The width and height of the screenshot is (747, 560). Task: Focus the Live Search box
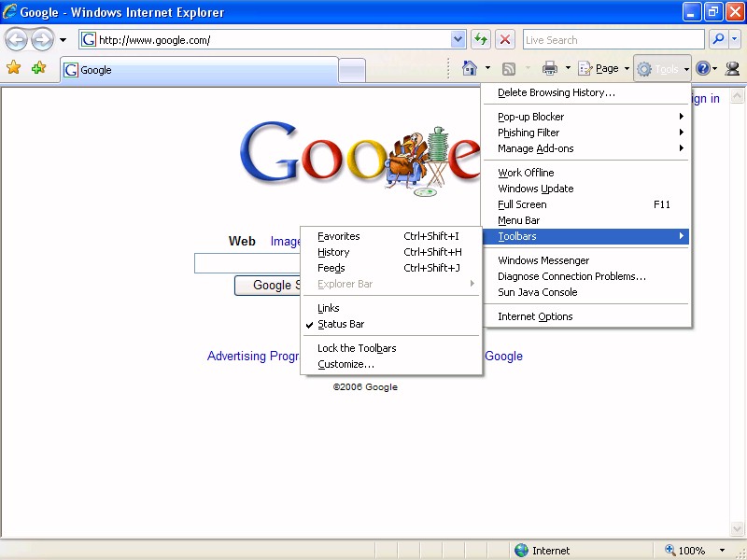coord(613,40)
